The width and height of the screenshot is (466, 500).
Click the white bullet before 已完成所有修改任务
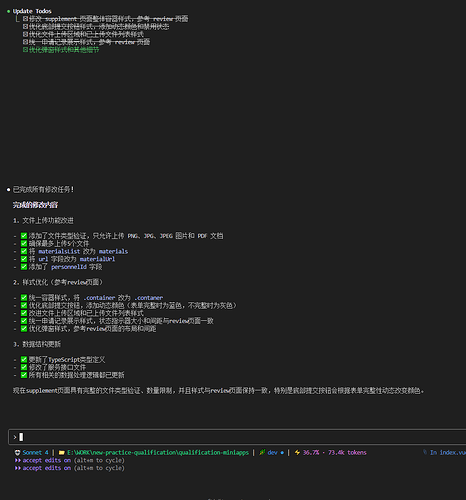point(8,190)
